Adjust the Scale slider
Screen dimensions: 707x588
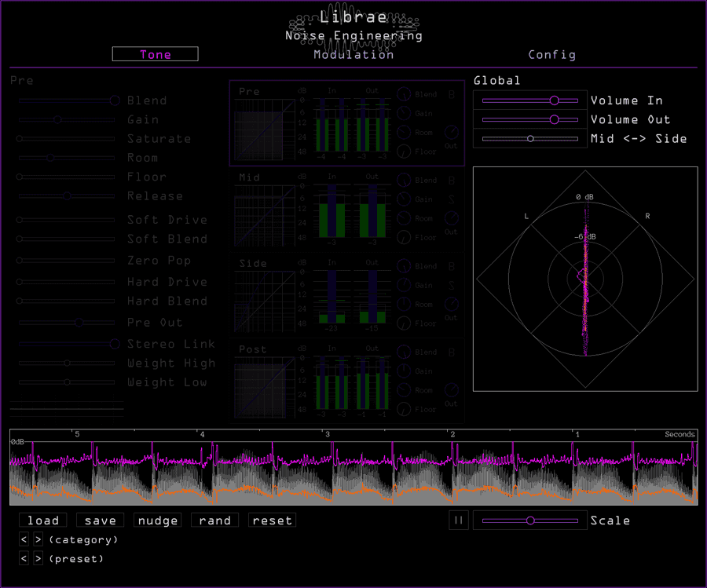(x=529, y=520)
